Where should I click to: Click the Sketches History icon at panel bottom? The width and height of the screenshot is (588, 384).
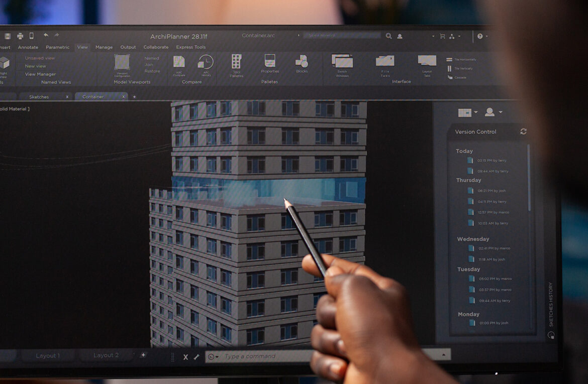click(x=550, y=335)
